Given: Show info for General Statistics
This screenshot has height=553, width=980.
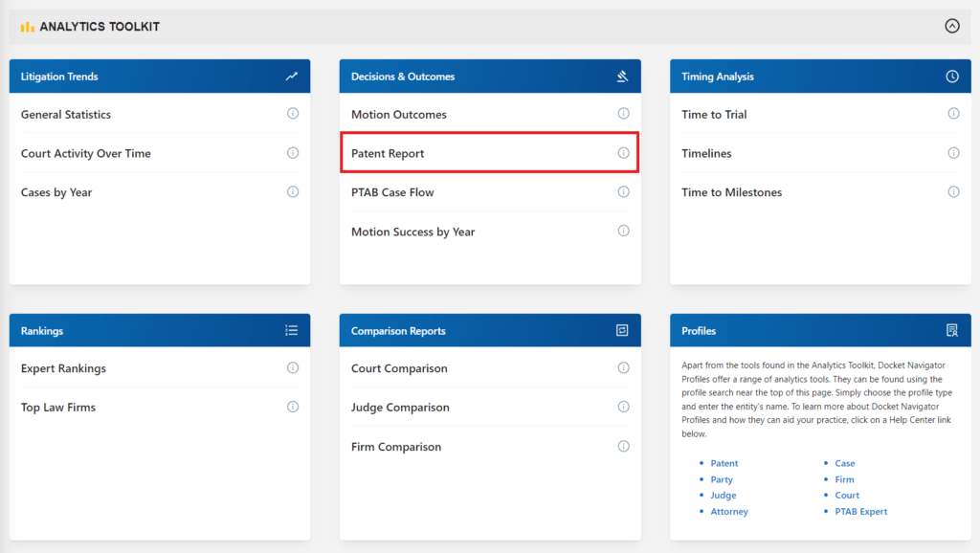Looking at the screenshot, I should (293, 114).
